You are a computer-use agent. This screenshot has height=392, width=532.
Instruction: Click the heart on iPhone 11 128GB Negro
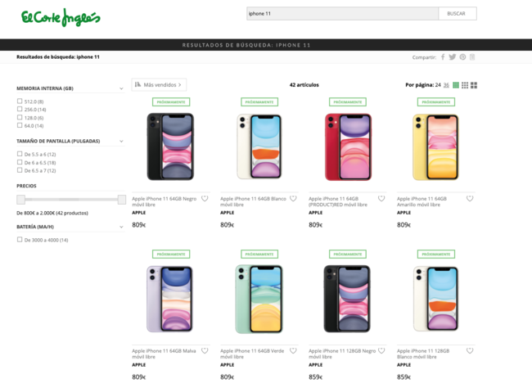(x=381, y=350)
